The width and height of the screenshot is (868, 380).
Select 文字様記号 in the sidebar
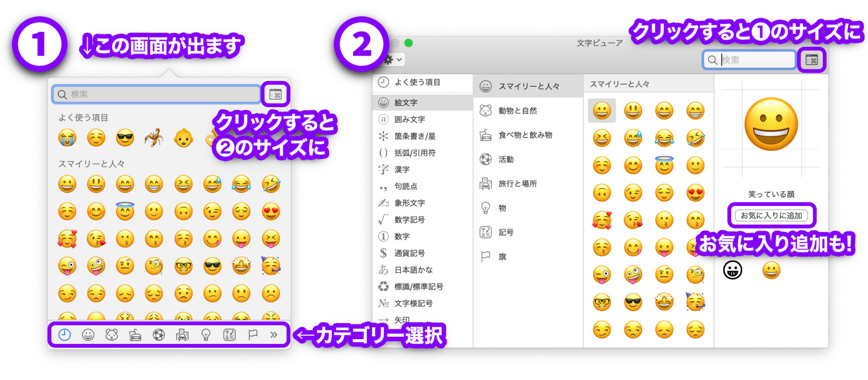pyautogui.click(x=423, y=303)
